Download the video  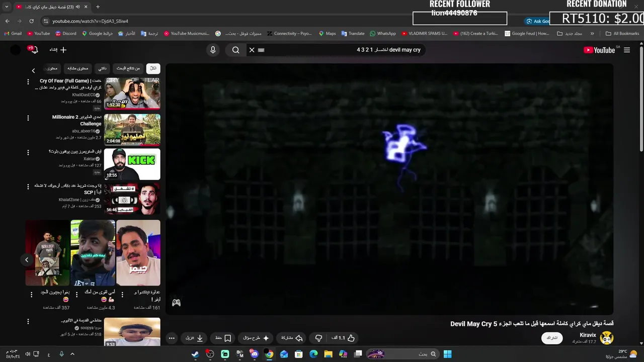(194, 338)
